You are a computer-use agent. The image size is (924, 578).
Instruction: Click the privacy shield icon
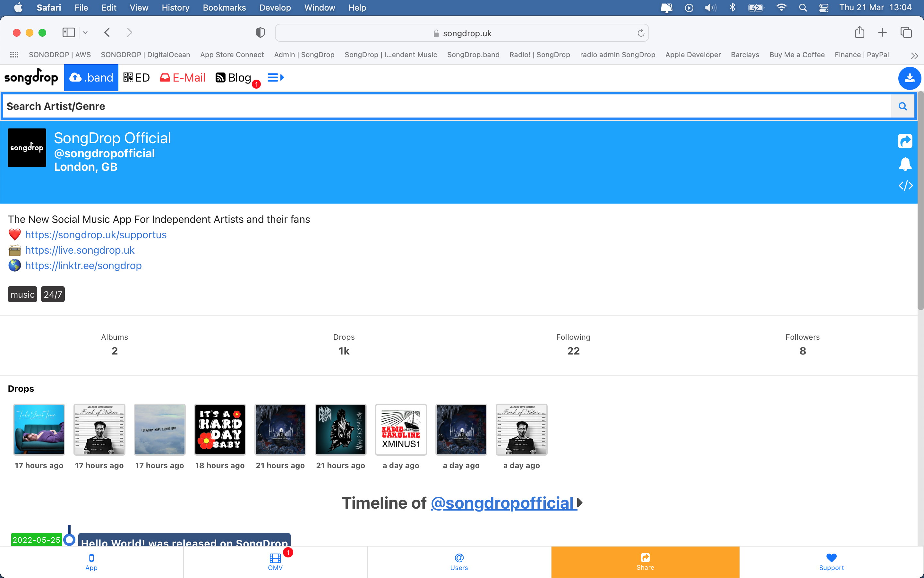point(261,32)
